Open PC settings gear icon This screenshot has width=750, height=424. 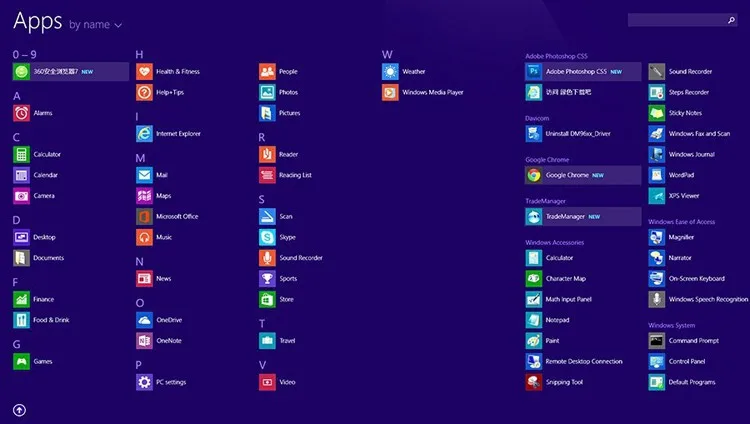pos(144,382)
